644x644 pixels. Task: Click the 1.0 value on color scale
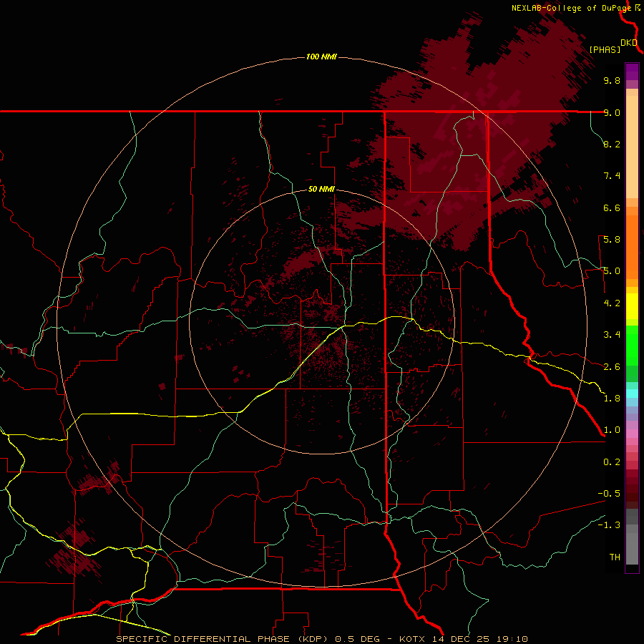pos(612,430)
